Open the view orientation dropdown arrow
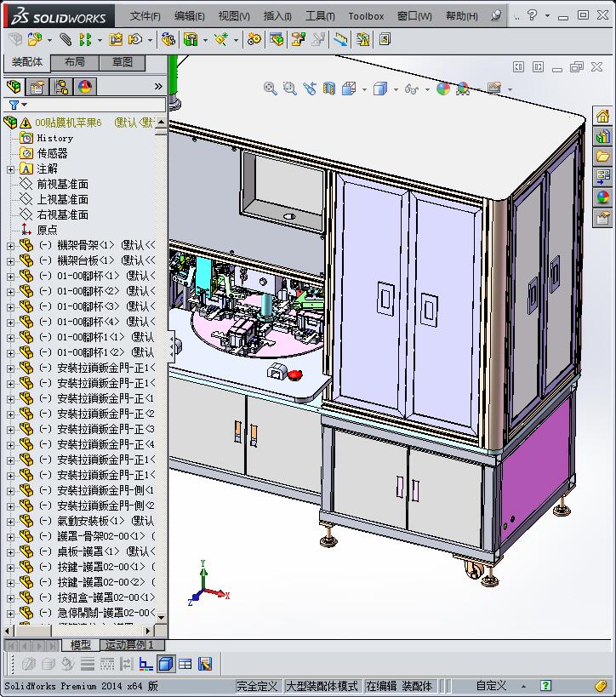Image resolution: width=616 pixels, height=697 pixels. (364, 89)
